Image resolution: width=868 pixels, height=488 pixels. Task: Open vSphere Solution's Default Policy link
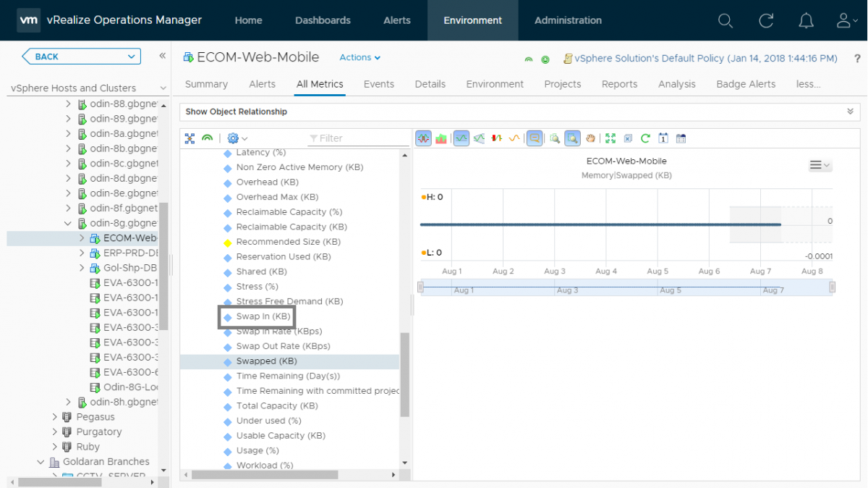pyautogui.click(x=706, y=59)
